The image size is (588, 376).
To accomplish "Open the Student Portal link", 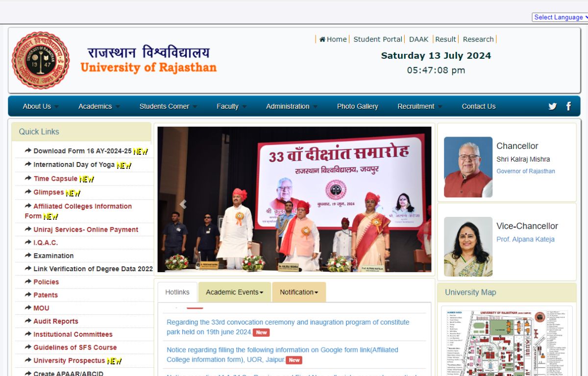I will [x=378, y=39].
